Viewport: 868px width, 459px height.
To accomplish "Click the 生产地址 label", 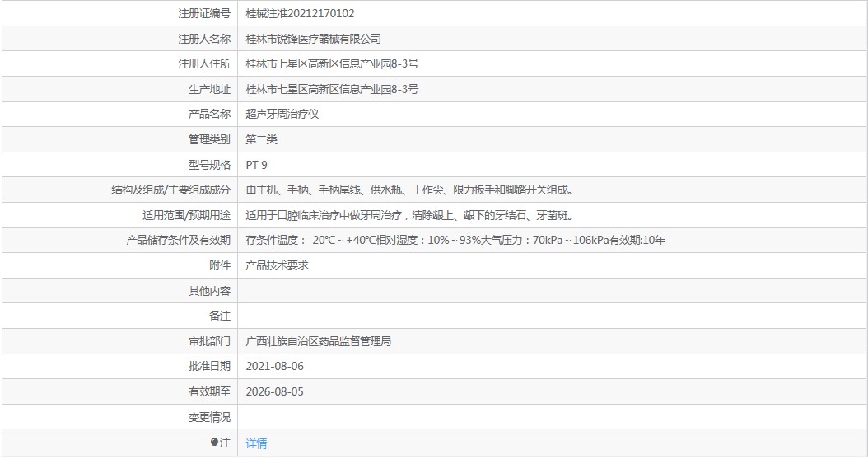I will pyautogui.click(x=209, y=89).
